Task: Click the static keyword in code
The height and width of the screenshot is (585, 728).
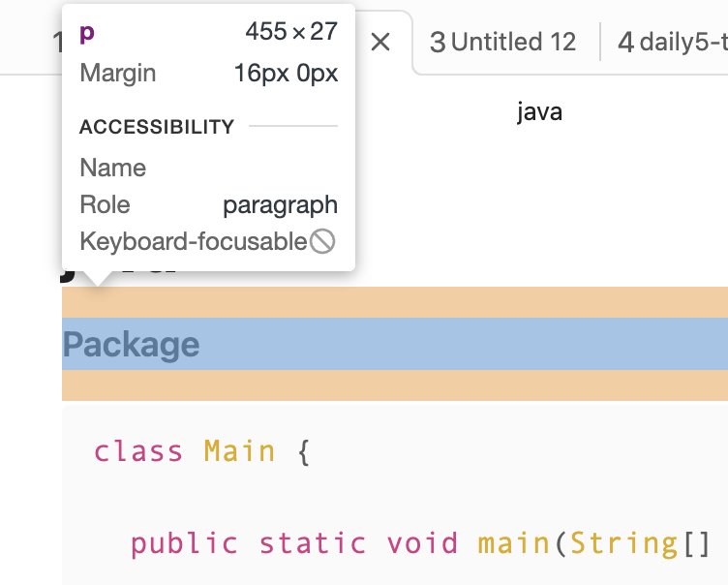Action: tap(313, 543)
